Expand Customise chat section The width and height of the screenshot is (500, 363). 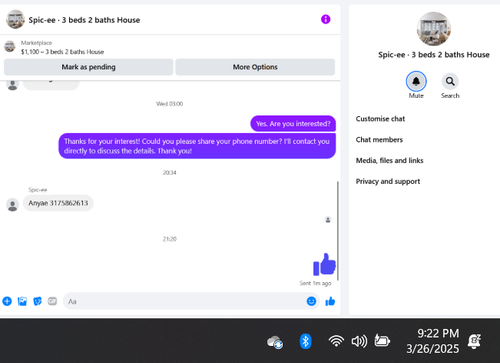380,119
